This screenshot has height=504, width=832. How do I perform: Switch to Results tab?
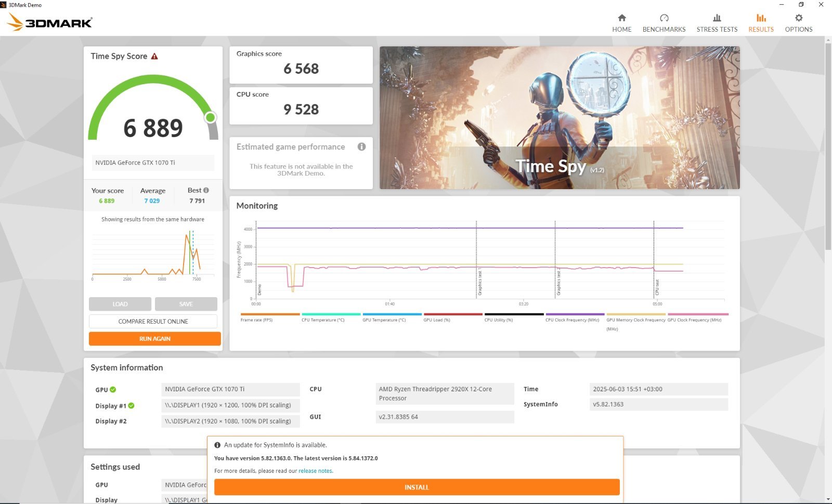coord(761,23)
